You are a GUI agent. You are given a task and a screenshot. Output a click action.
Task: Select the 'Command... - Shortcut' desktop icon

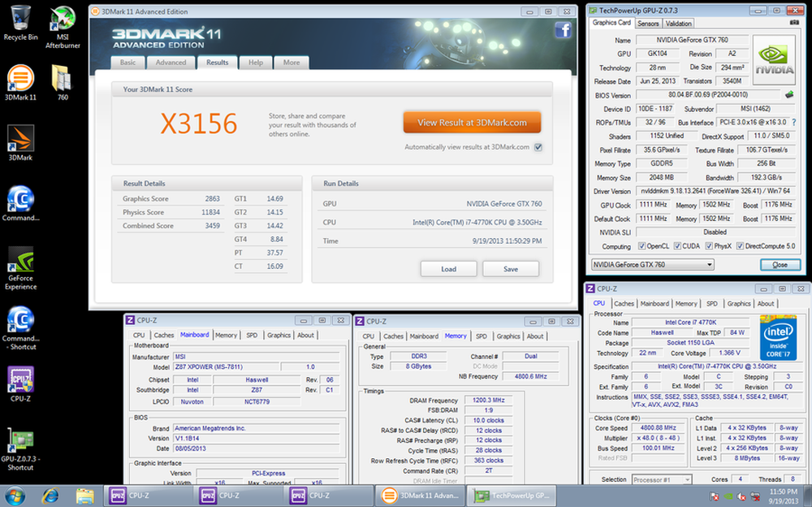coord(21,327)
